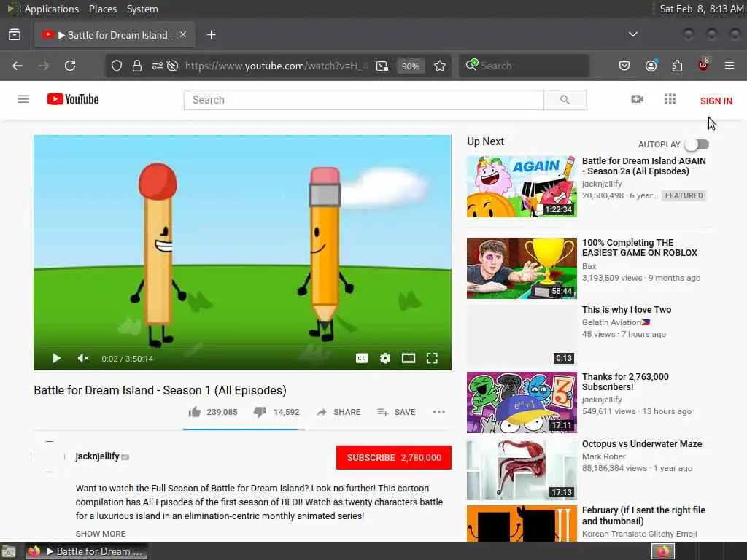The height and width of the screenshot is (560, 747).
Task: Reset the 90% zoom level badge
Action: click(x=411, y=66)
